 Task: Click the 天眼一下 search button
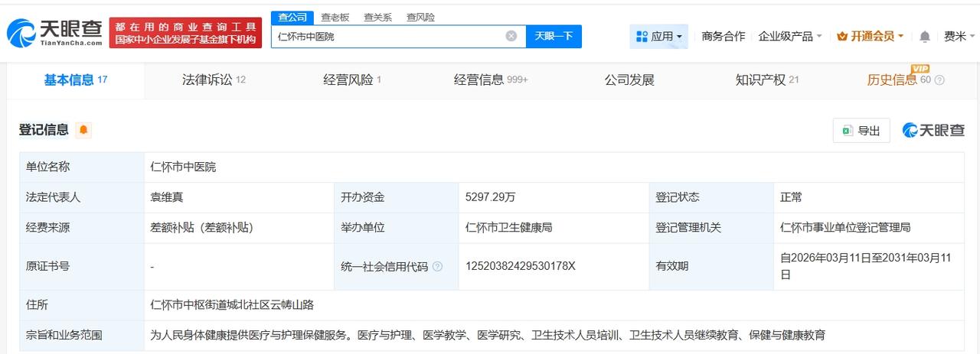[554, 36]
